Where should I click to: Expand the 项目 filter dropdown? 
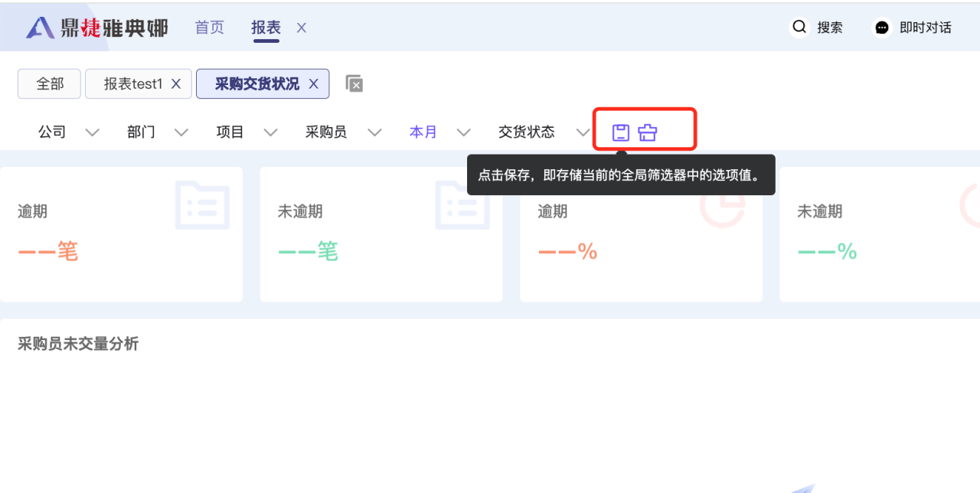(x=270, y=132)
